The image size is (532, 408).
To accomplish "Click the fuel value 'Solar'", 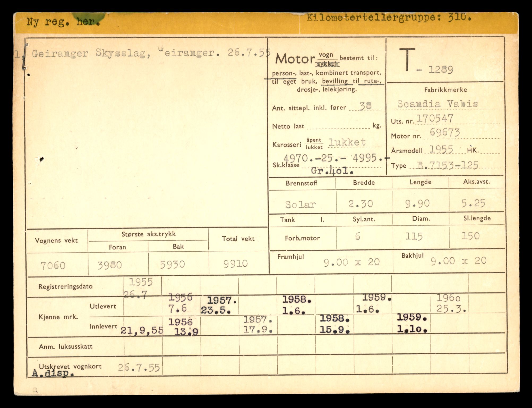I will tap(300, 204).
